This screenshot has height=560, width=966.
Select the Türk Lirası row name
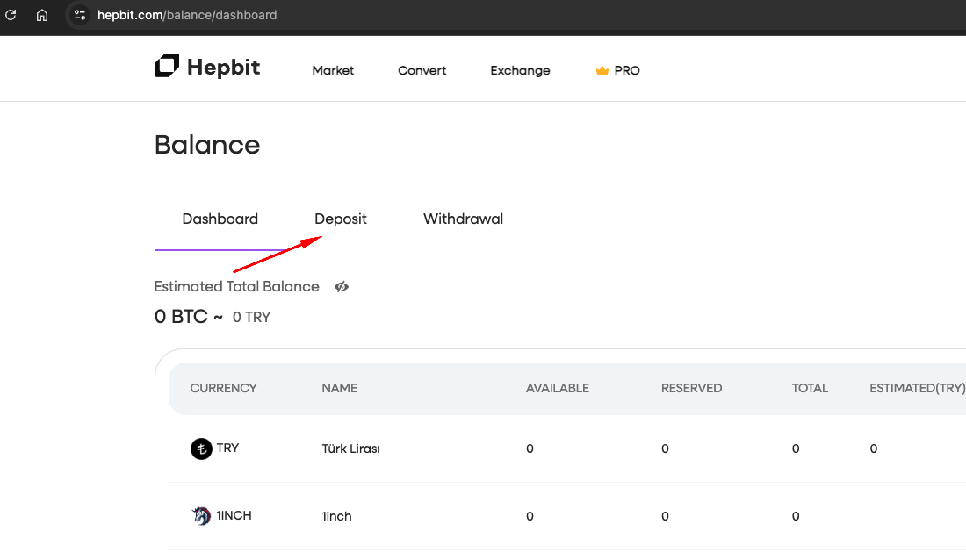tap(350, 449)
